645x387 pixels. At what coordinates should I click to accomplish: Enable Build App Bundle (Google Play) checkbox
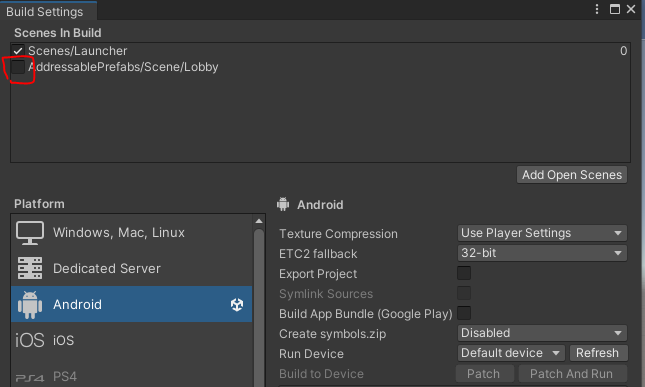[x=464, y=313]
